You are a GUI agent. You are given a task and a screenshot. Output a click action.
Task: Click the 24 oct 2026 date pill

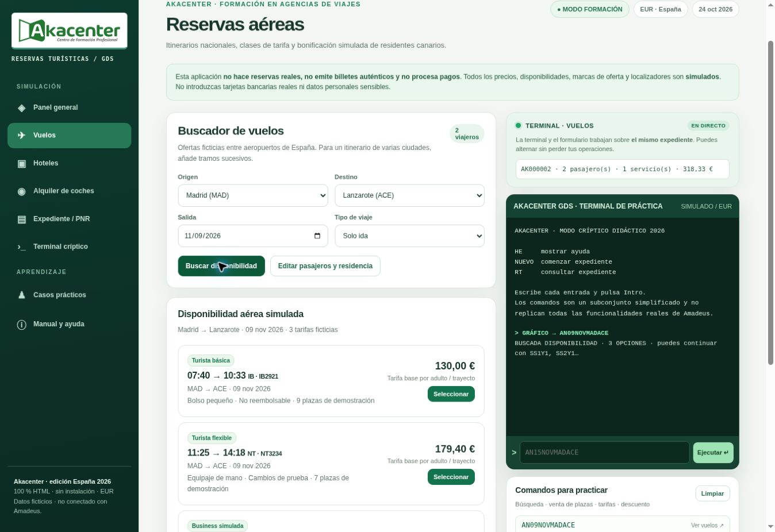(716, 9)
